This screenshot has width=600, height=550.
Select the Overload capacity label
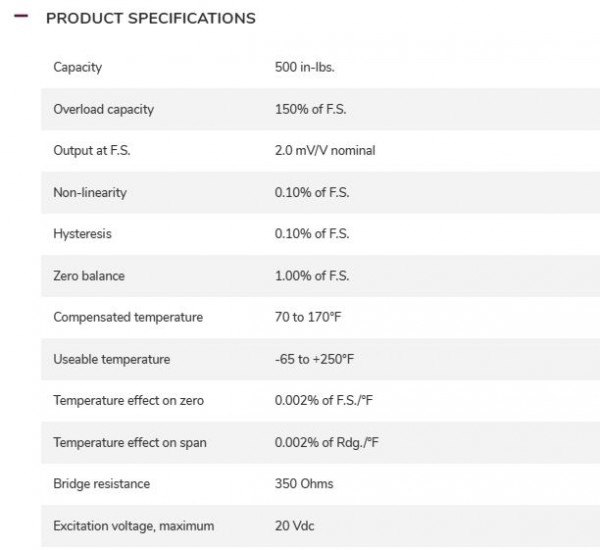103,109
